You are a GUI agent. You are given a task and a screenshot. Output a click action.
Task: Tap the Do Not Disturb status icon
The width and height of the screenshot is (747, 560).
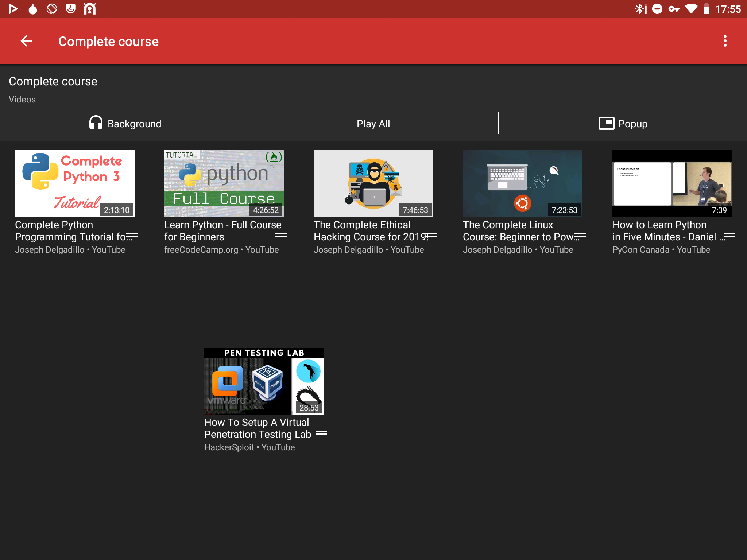[657, 9]
